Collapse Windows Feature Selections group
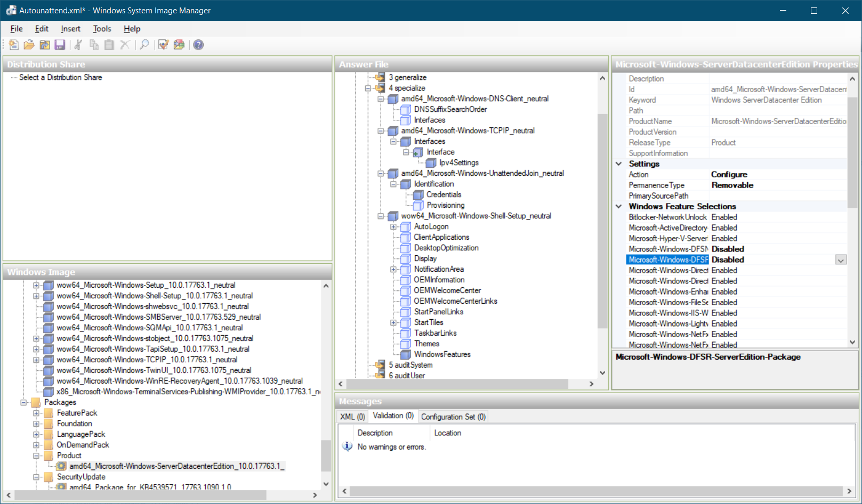Screen dimensions: 862x504 click(619, 207)
